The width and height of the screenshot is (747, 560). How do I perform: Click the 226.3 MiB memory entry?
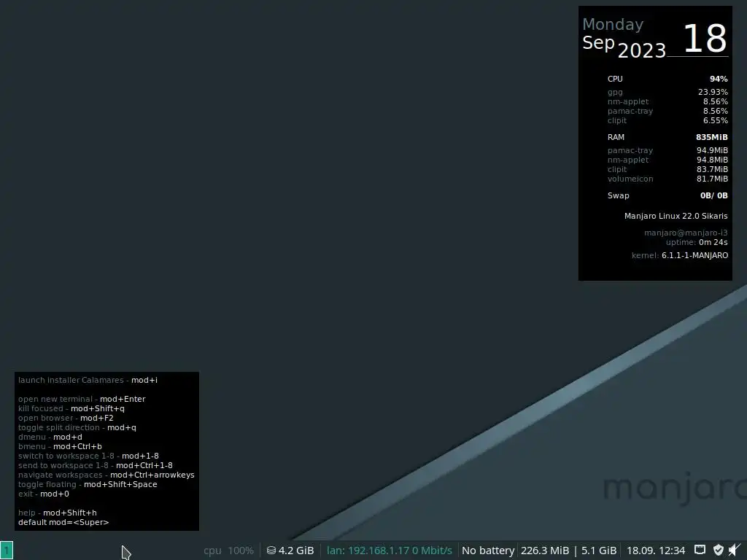click(x=544, y=551)
